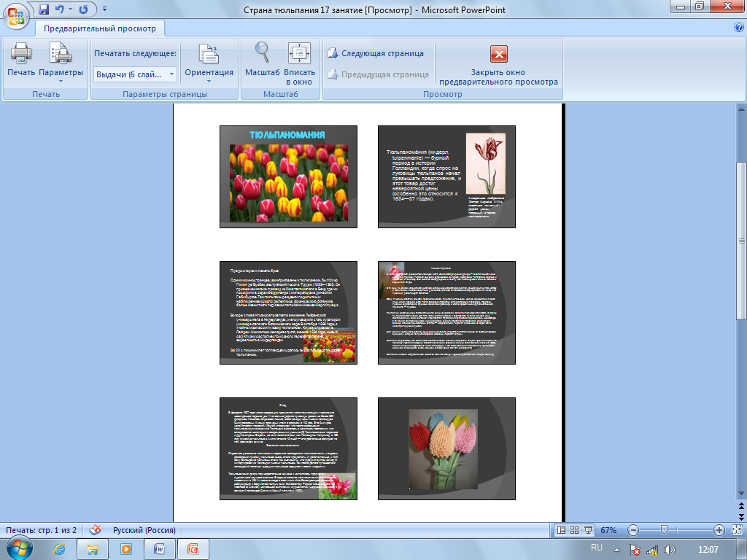Viewport: 747px width, 560px height.
Task: Click the Русский (Россия) language indicator
Action: click(x=144, y=530)
